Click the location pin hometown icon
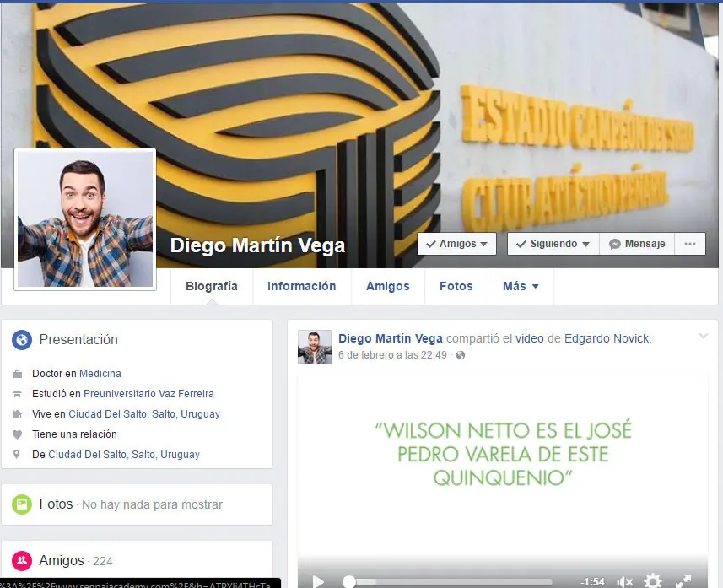Screen dimensions: 723x588 coord(17,455)
